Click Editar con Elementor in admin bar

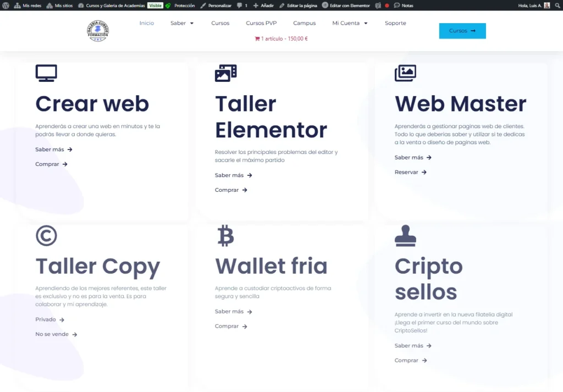click(346, 5)
